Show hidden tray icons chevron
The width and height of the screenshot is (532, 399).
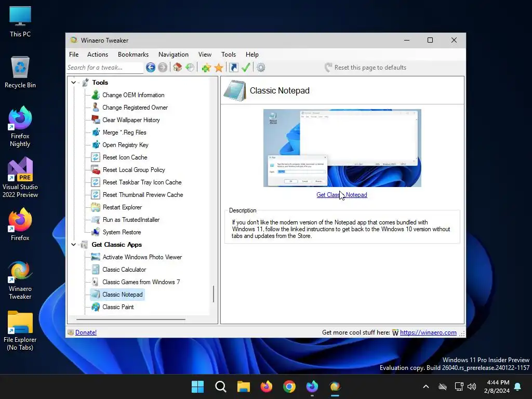pyautogui.click(x=426, y=387)
